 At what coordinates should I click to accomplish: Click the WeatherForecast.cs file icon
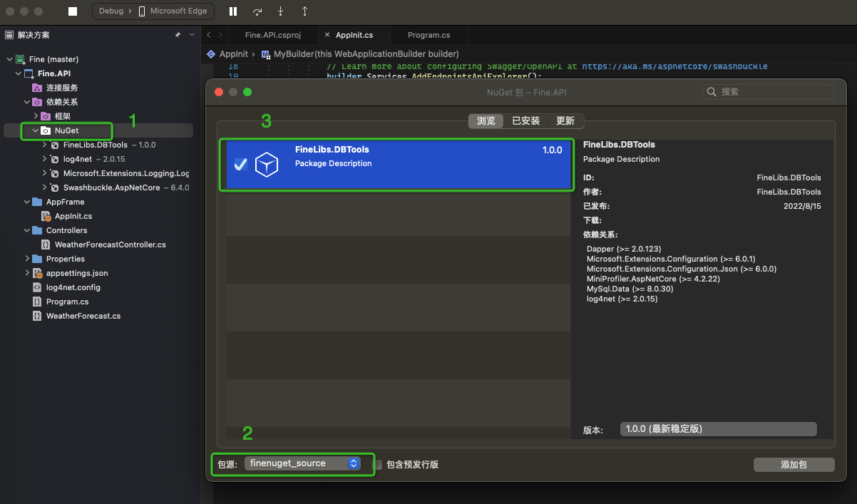tap(37, 316)
